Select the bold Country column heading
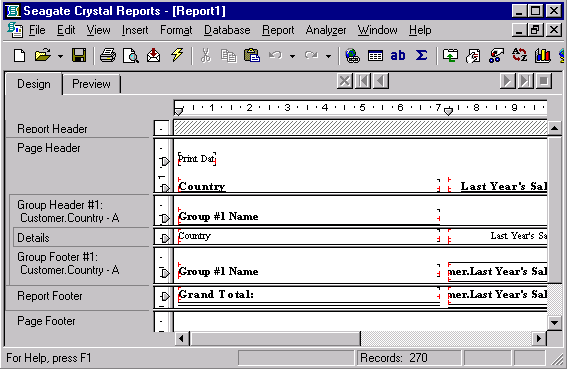The height and width of the screenshot is (369, 567). (202, 186)
